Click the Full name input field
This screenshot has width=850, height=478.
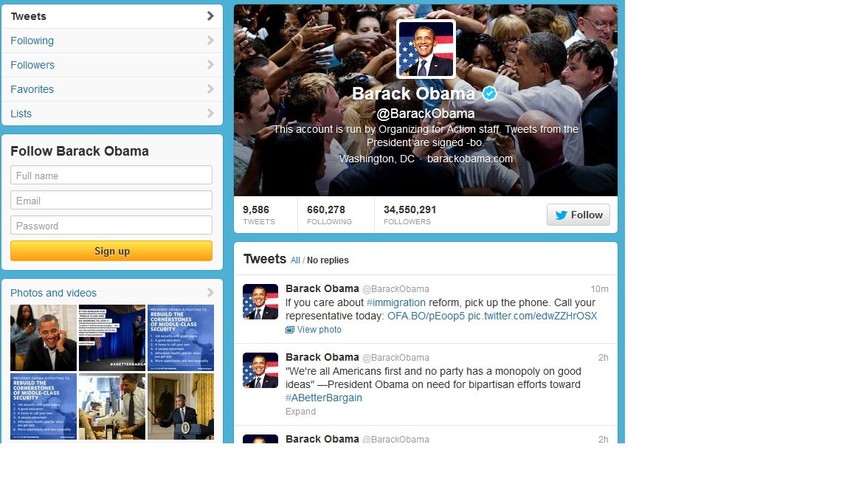click(111, 175)
